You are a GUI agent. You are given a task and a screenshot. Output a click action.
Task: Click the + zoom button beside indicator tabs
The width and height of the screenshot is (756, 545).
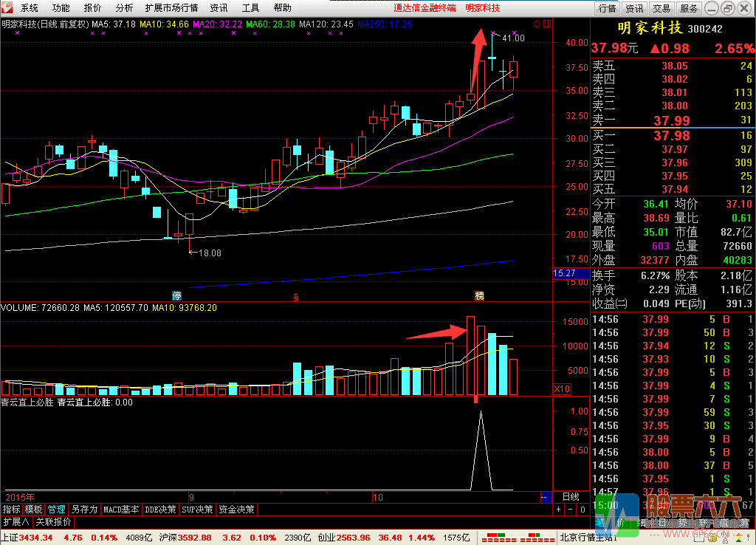[558, 510]
